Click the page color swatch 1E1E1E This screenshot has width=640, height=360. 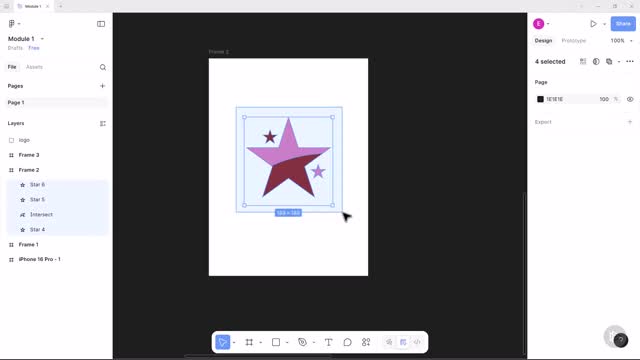pos(540,99)
